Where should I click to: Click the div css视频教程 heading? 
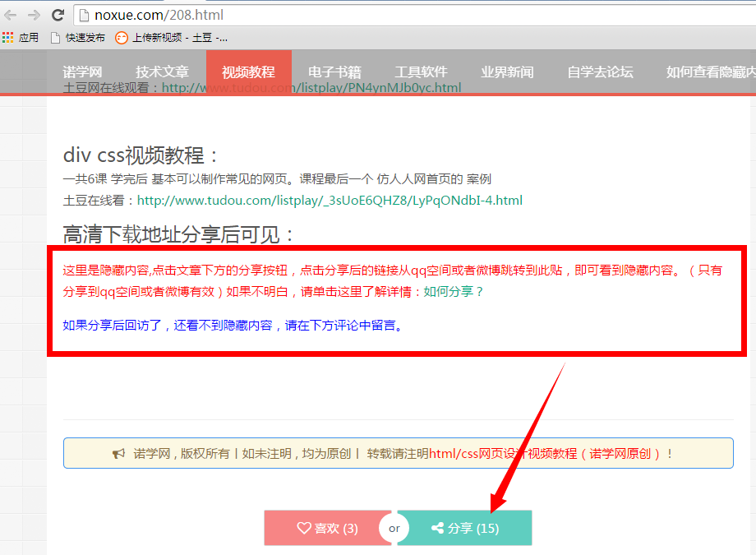point(141,155)
